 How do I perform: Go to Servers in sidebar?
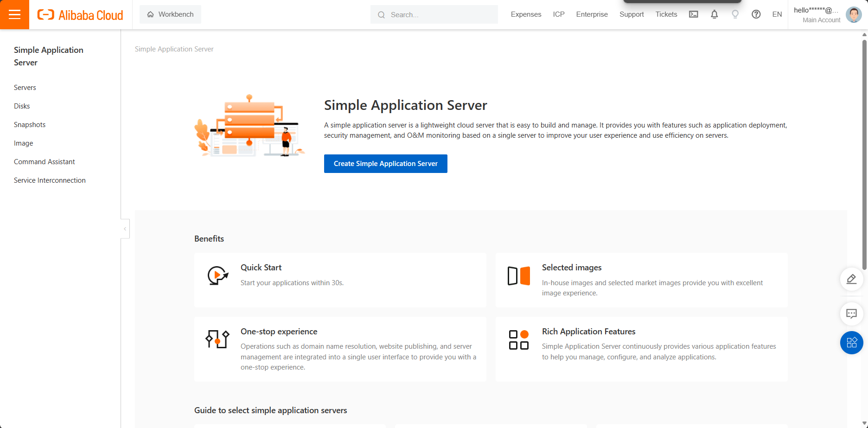(x=25, y=88)
